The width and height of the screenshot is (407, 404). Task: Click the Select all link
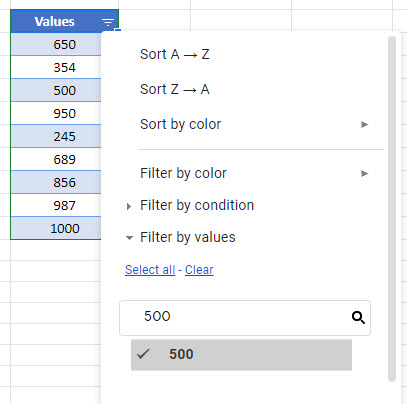150,270
